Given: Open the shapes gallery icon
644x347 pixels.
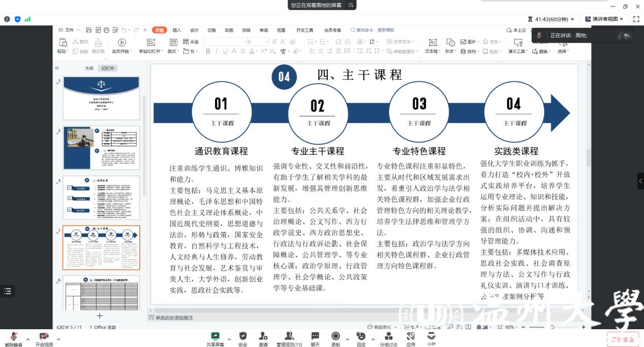Looking at the screenshot, I should tap(450, 43).
